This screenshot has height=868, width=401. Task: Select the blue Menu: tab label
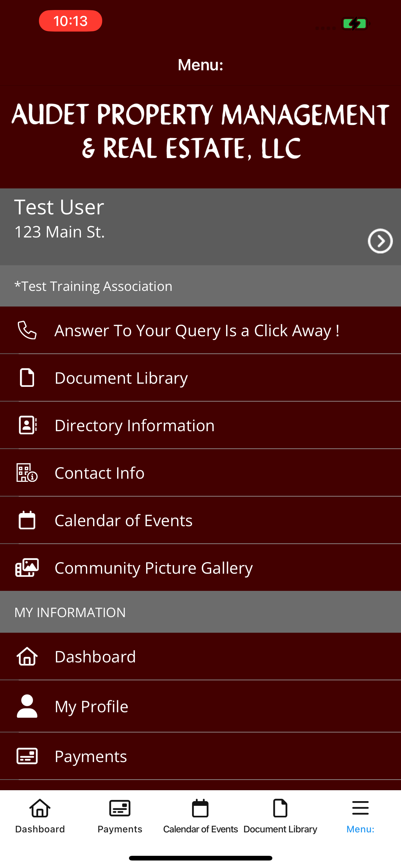(360, 829)
